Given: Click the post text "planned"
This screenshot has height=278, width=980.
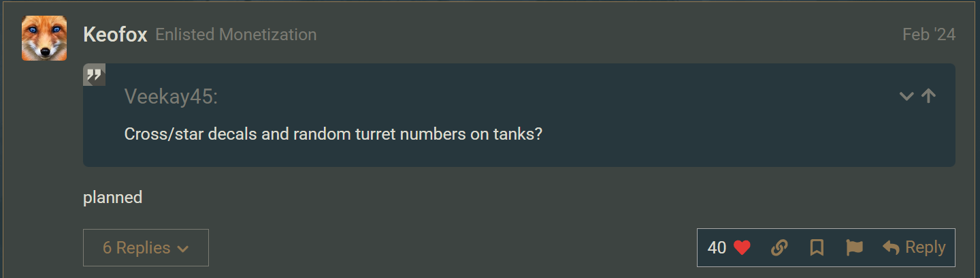Looking at the screenshot, I should point(112,198).
